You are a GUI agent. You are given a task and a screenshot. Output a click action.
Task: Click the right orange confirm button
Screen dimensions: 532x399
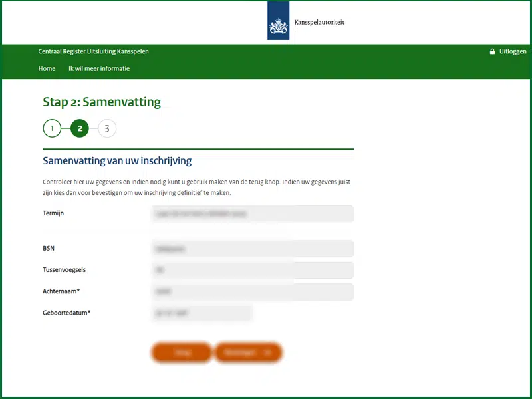[248, 353]
